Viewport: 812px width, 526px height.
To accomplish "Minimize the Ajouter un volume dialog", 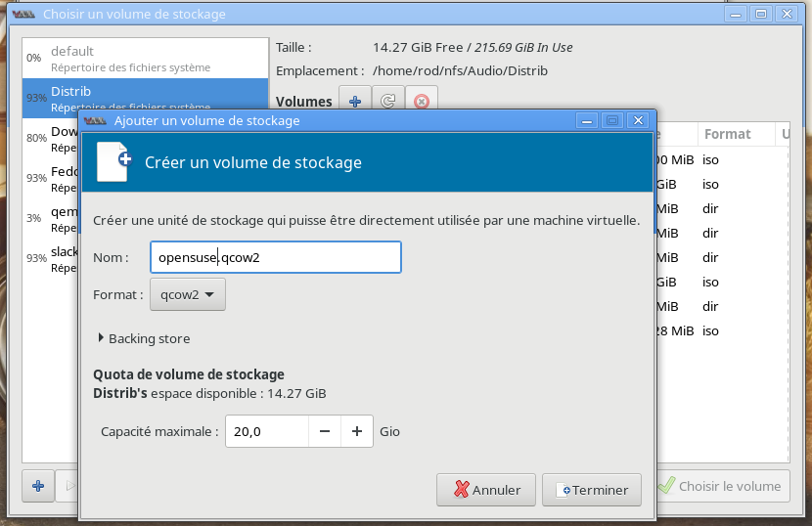I will click(x=587, y=120).
